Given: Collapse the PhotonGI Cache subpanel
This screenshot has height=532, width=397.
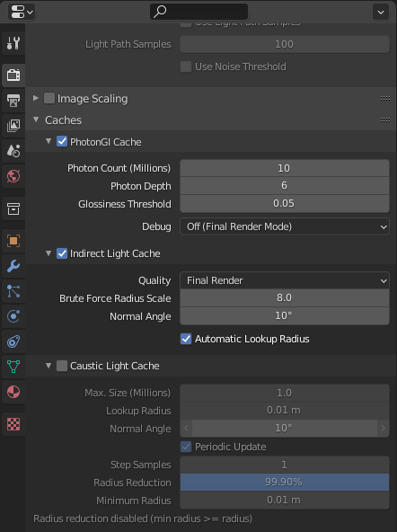Looking at the screenshot, I should 49,141.
